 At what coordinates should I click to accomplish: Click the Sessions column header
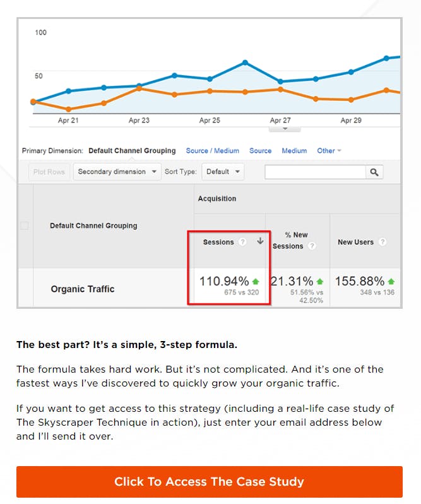(218, 242)
